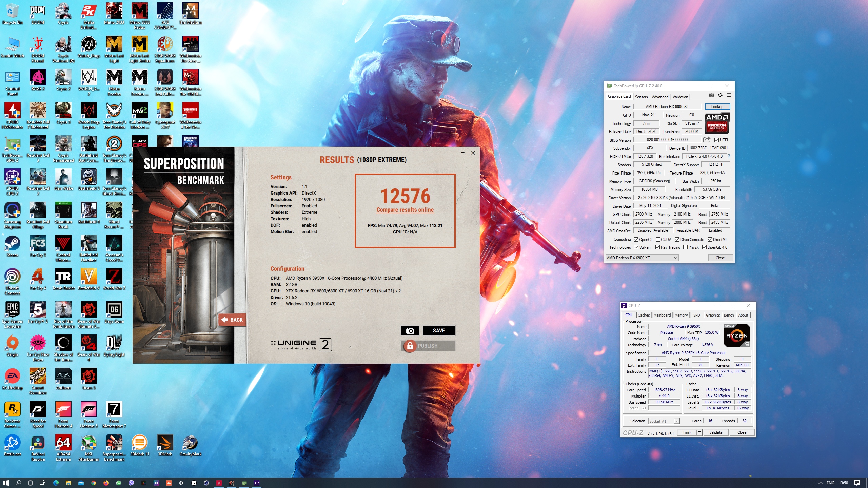The height and width of the screenshot is (488, 868).
Task: Select the Samsung Magician desktop icon
Action: [x=13, y=215]
